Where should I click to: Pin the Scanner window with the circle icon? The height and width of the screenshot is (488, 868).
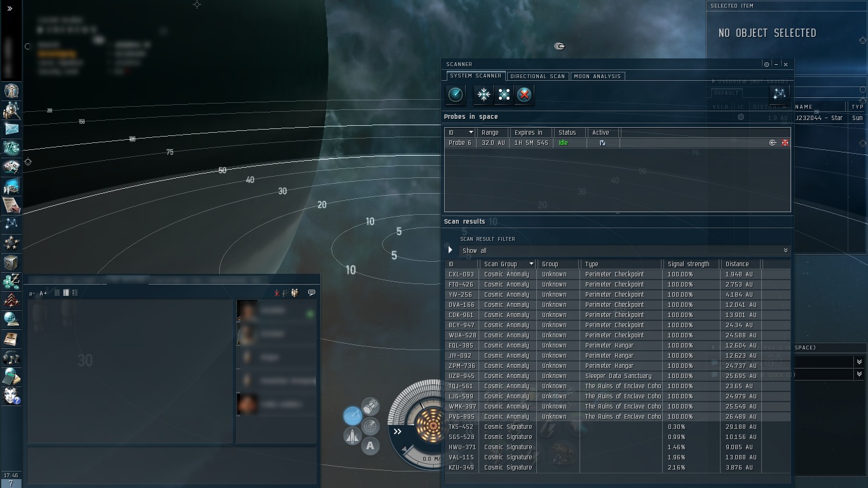(x=766, y=64)
